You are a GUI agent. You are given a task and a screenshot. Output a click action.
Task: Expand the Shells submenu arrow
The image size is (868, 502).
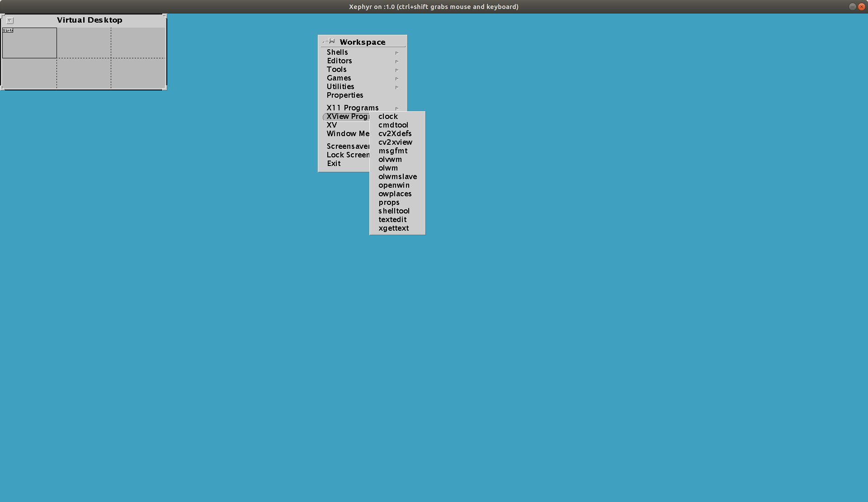[396, 53]
